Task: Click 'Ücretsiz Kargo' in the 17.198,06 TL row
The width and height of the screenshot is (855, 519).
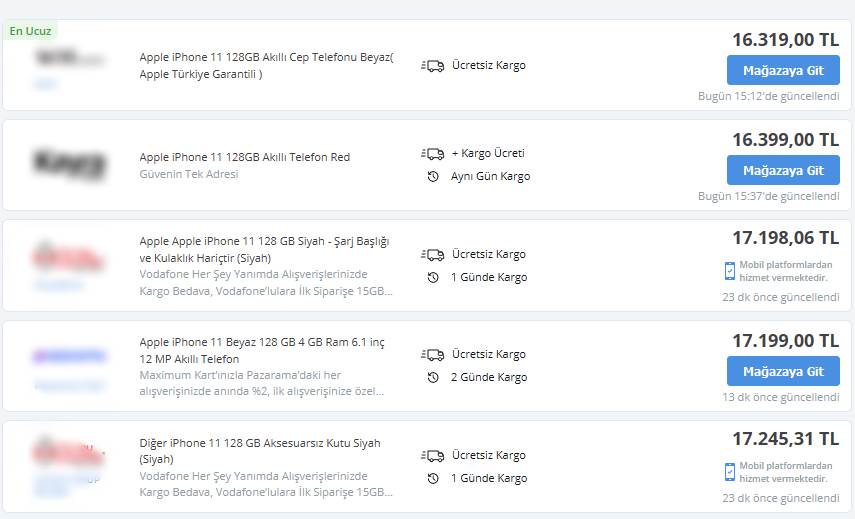Action: tap(489, 255)
